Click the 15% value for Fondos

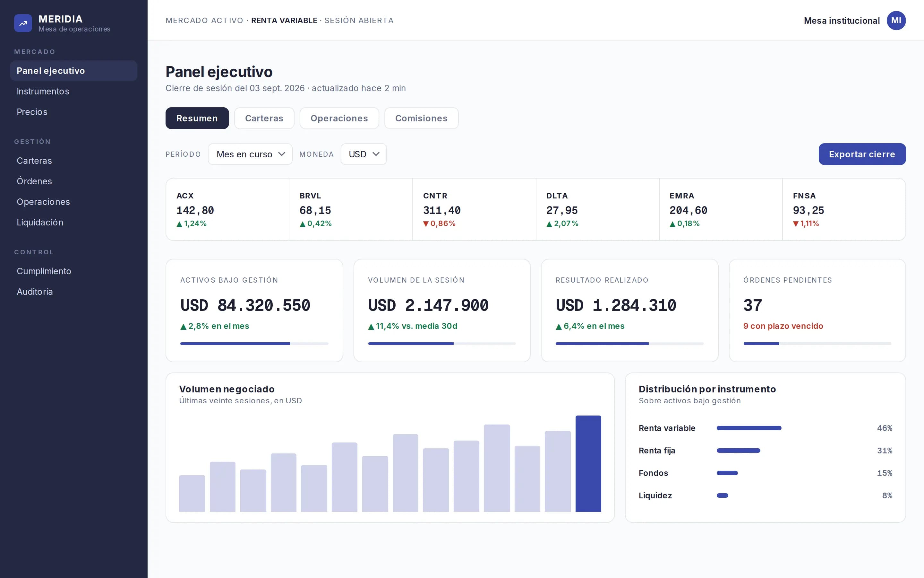(x=884, y=473)
